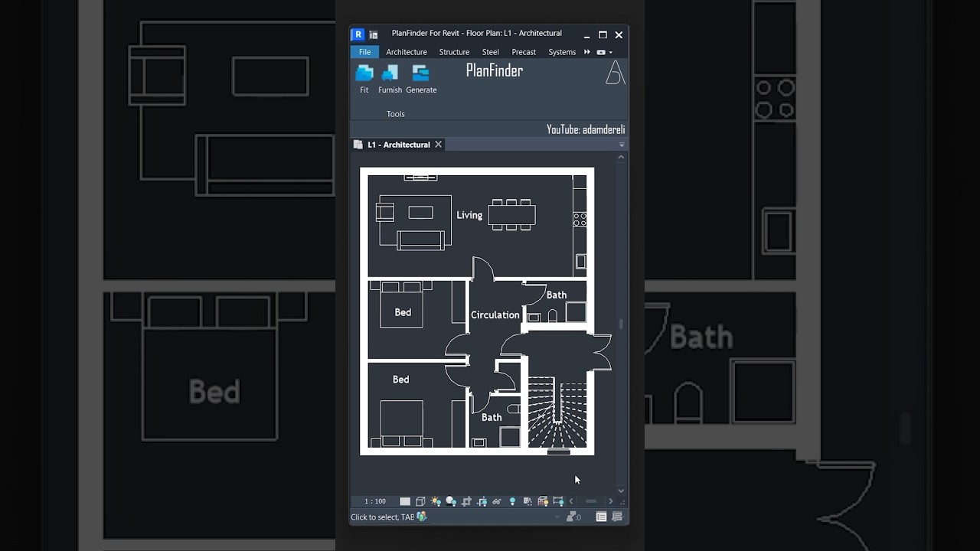Click the lower Bed room label
This screenshot has width=980, height=551.
tap(401, 379)
